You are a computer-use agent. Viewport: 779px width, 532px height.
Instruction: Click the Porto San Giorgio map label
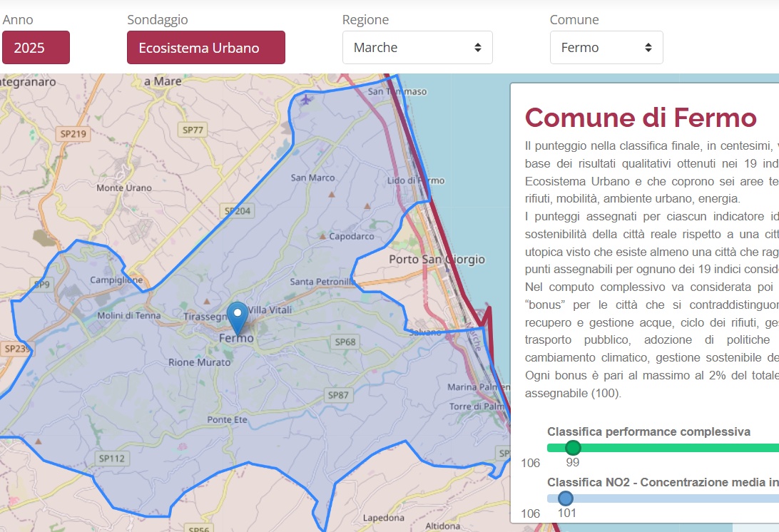click(x=437, y=260)
